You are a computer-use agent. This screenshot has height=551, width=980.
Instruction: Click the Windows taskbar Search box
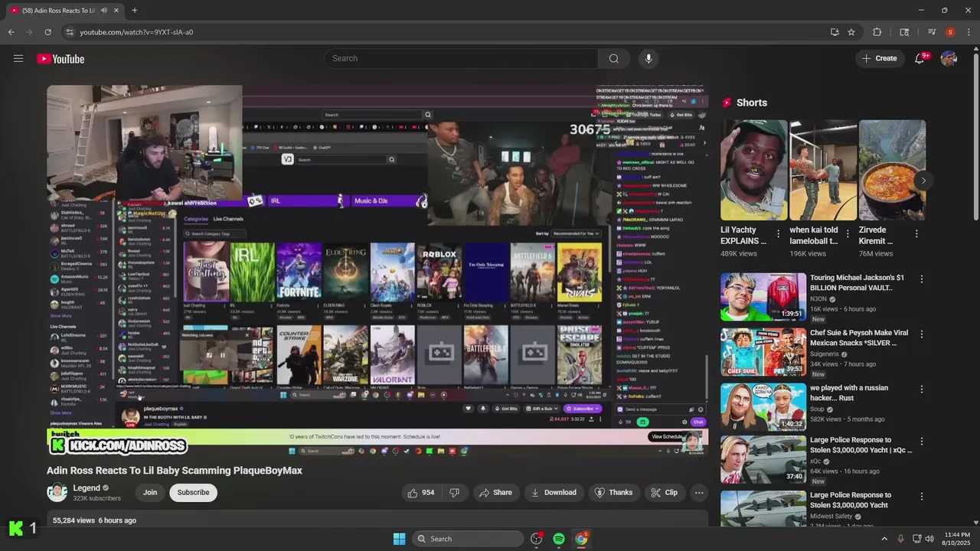point(469,539)
